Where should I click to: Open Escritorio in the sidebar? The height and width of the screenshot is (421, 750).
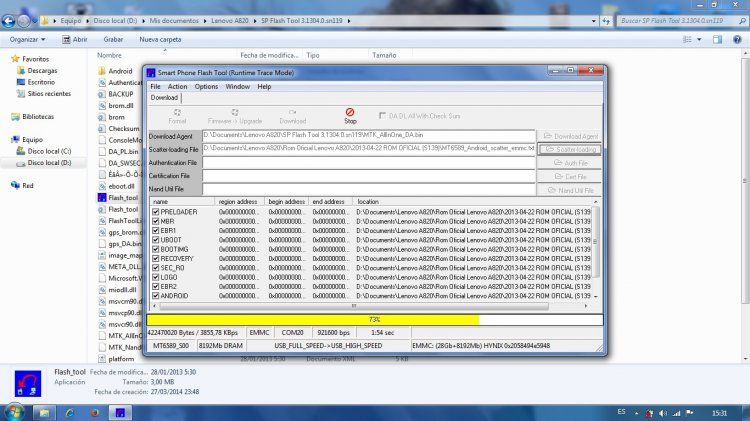click(x=41, y=82)
